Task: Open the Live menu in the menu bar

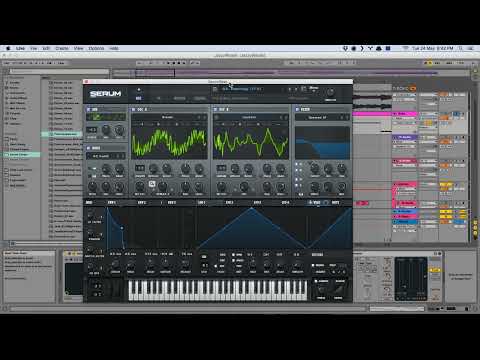Action: click(20, 48)
